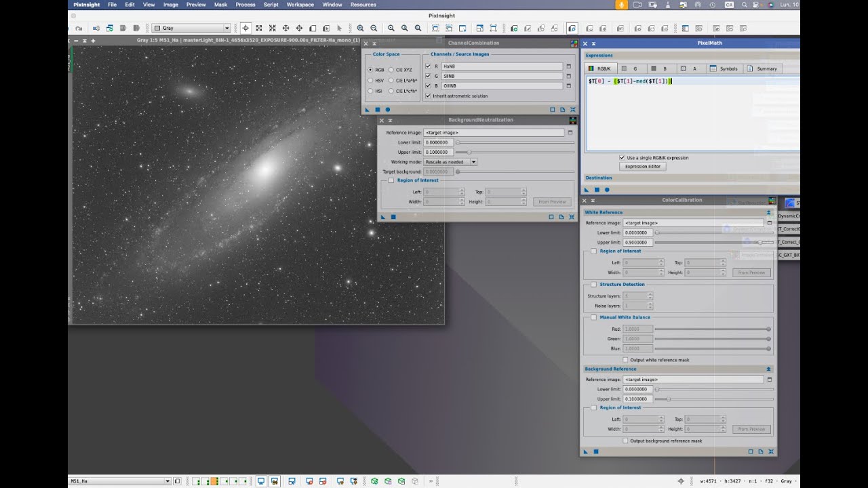Image resolution: width=868 pixels, height=488 pixels.
Task: Switch to the Symbols tab in PixelMath
Action: tap(724, 68)
